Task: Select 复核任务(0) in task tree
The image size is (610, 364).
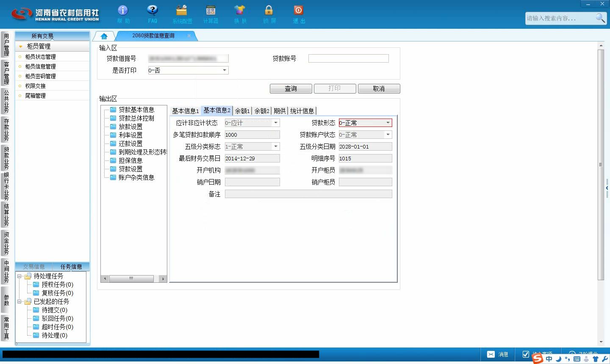Action: (57, 293)
